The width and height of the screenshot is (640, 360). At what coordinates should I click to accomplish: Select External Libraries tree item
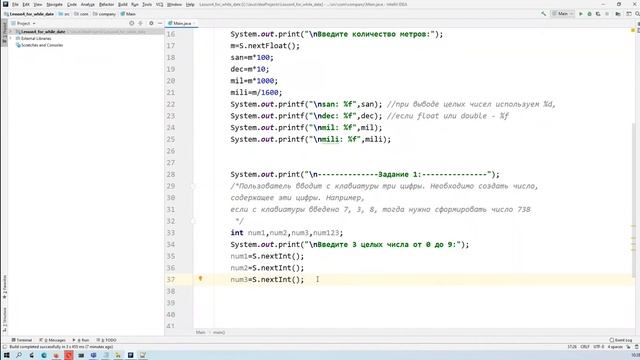(x=33, y=38)
